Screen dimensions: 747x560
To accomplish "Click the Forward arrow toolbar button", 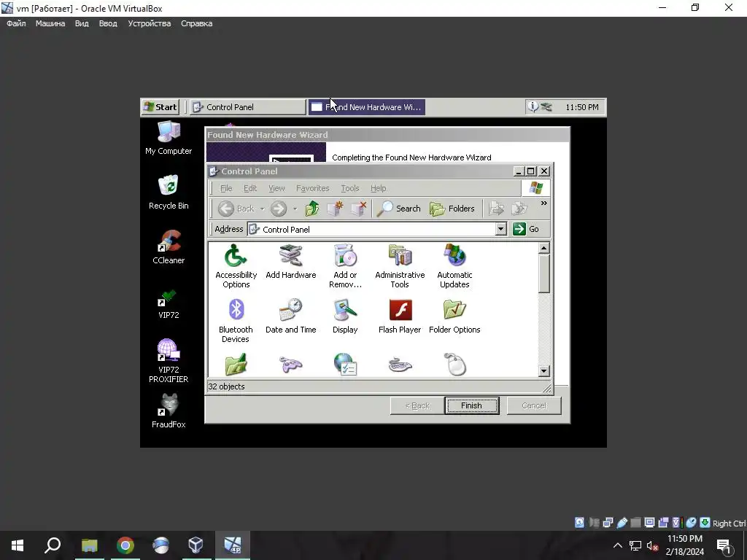I will coord(279,209).
